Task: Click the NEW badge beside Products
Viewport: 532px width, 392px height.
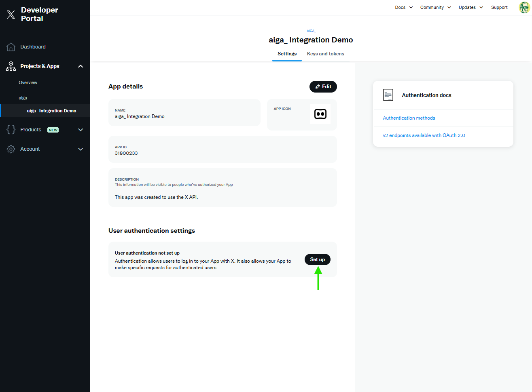Action: click(x=53, y=130)
